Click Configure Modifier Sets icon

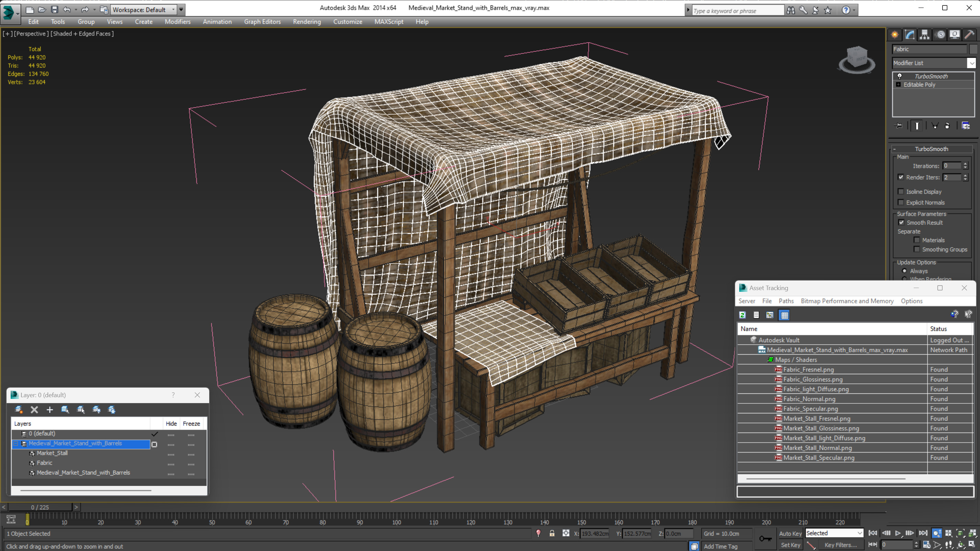(966, 126)
